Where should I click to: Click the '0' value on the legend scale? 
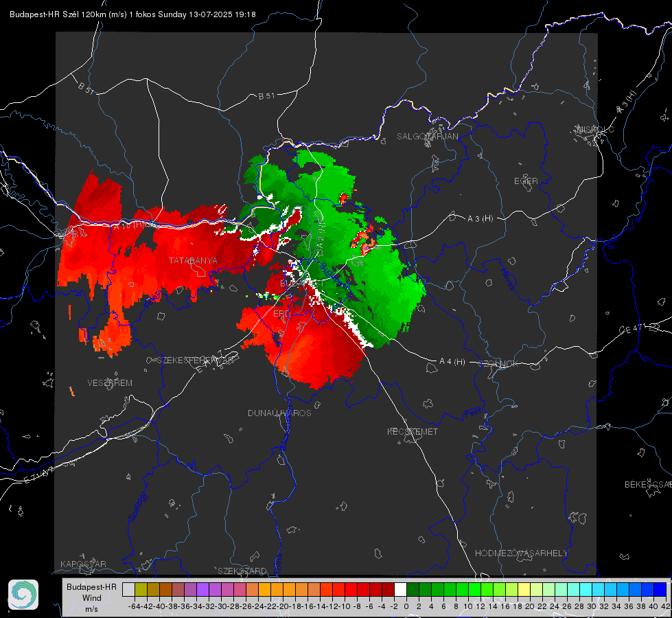click(406, 606)
